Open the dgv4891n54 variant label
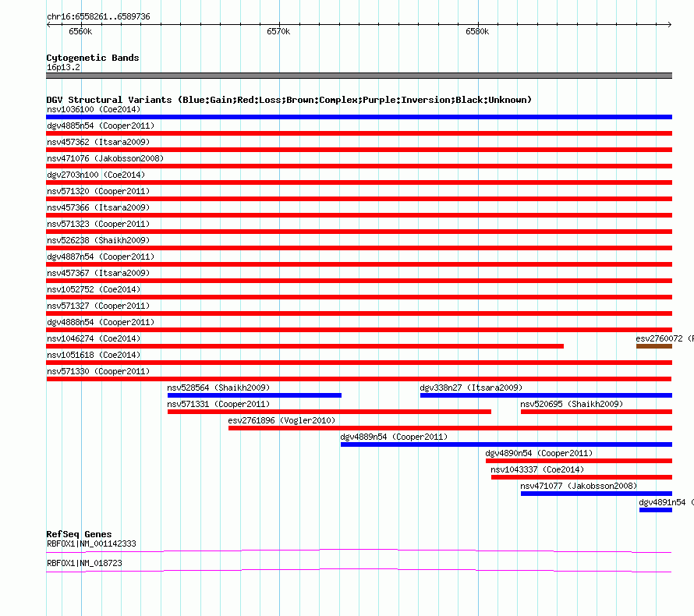694x616 pixels. [666, 502]
